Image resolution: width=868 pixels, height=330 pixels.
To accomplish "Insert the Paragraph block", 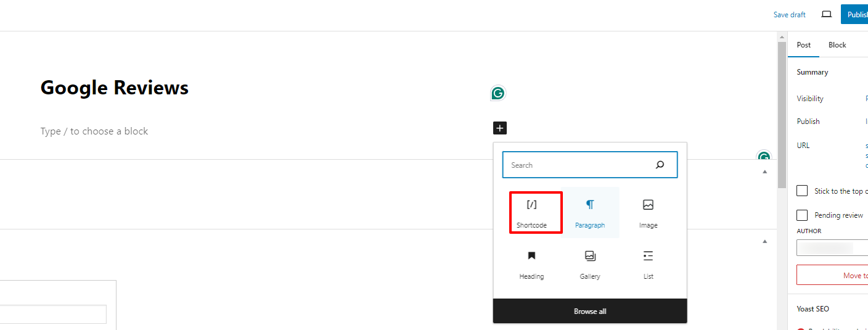I will point(590,213).
